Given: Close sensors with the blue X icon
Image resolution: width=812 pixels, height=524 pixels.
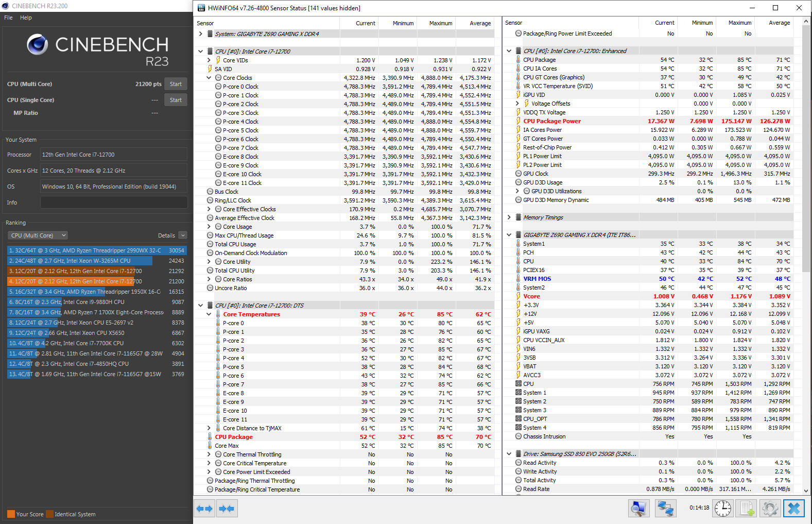Looking at the screenshot, I should click(x=794, y=509).
